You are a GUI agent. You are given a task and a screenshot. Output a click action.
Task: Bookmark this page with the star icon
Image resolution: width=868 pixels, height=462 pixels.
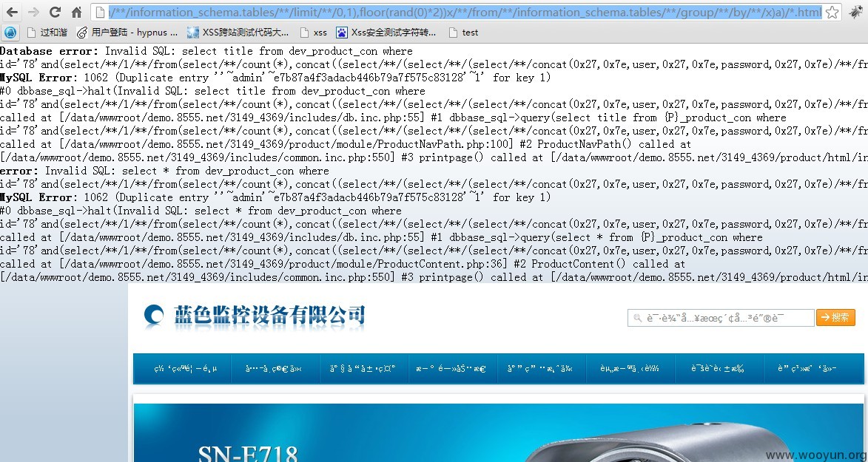tap(832, 12)
